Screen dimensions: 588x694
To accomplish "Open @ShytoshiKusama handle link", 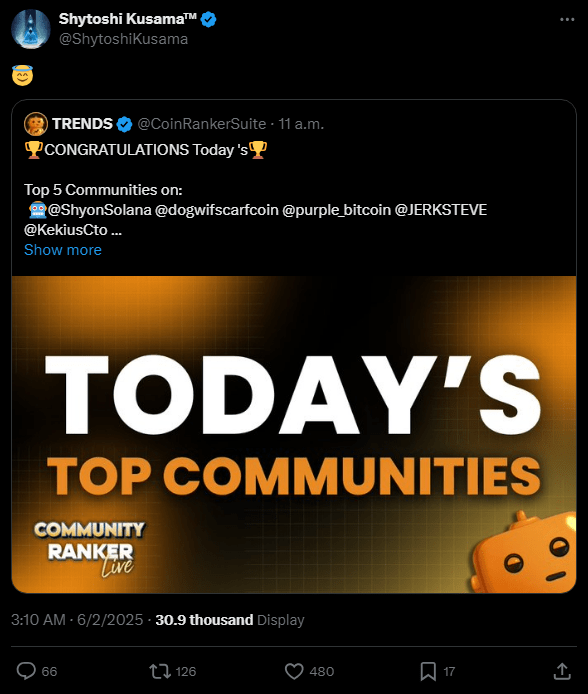I will [x=123, y=39].
